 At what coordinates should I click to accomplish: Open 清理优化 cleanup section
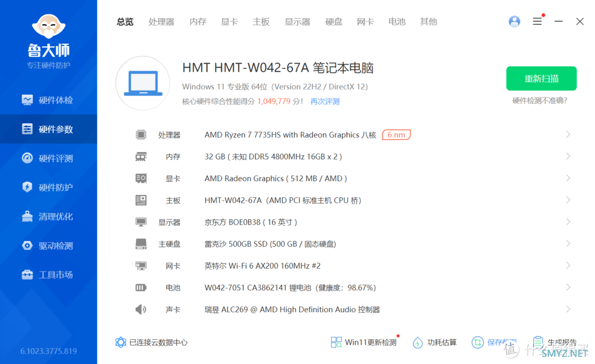pos(48,216)
